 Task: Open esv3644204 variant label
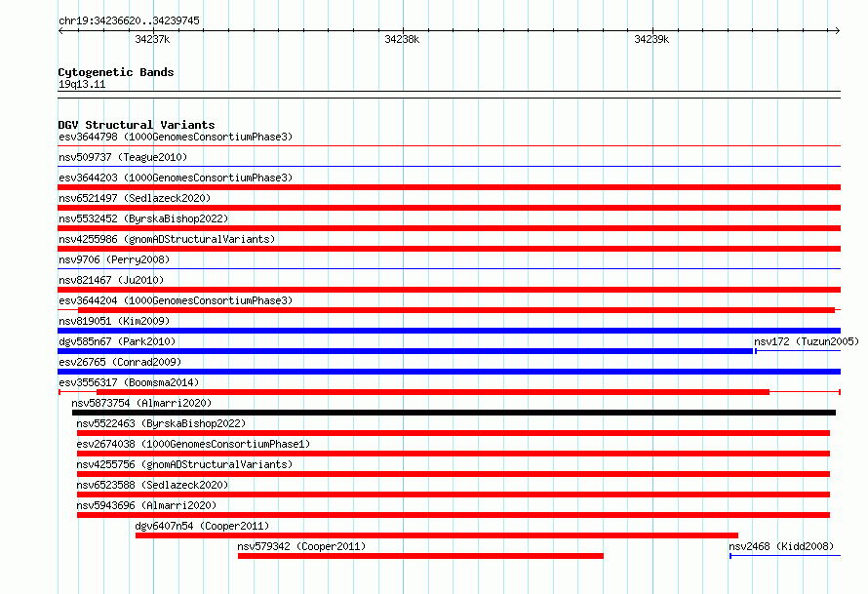pos(176,300)
